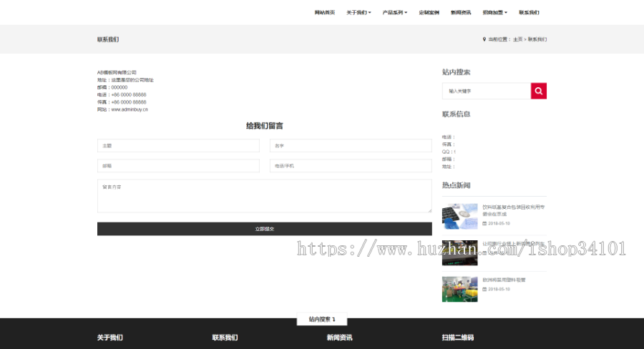Open the first news headline about 饮料纸基复合包装
Screen dimensions: 644x349
(513, 210)
